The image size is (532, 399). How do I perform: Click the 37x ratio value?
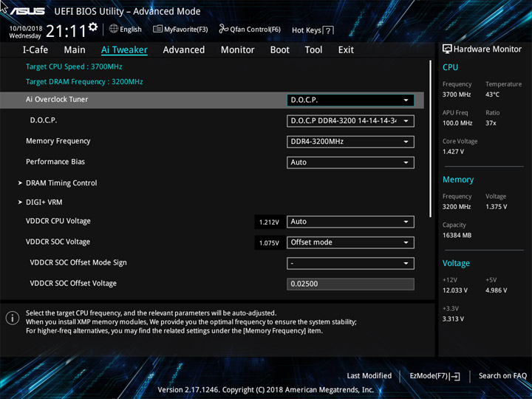[491, 123]
